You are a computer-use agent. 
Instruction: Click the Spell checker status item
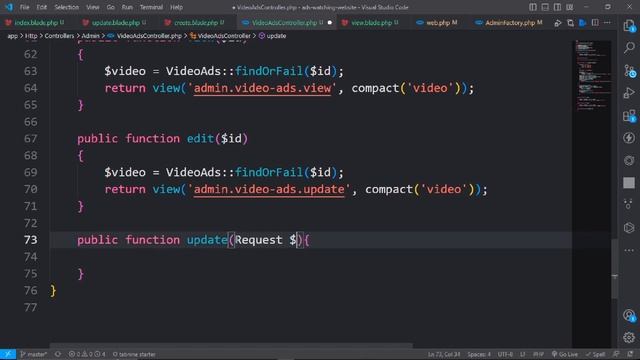click(596, 354)
